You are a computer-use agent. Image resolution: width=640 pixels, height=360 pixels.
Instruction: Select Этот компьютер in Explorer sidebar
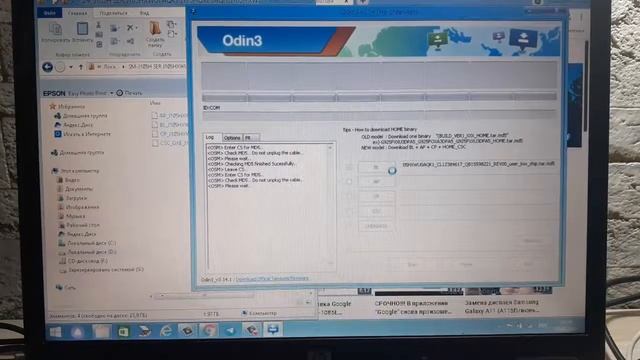point(76,171)
